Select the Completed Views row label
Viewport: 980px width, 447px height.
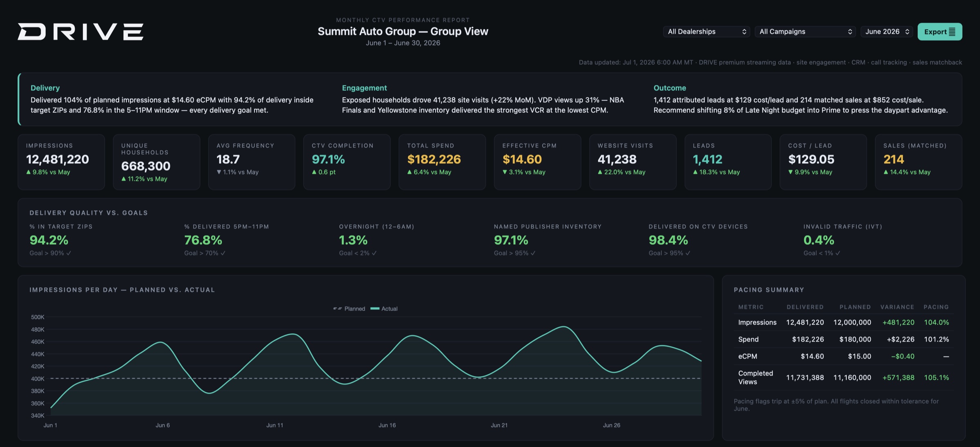point(755,378)
